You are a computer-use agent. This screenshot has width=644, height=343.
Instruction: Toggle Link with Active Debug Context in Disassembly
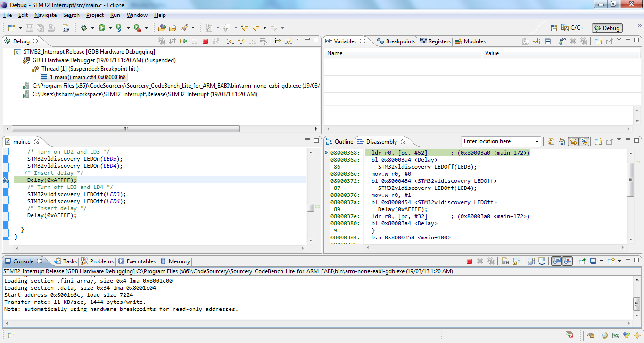coord(573,141)
